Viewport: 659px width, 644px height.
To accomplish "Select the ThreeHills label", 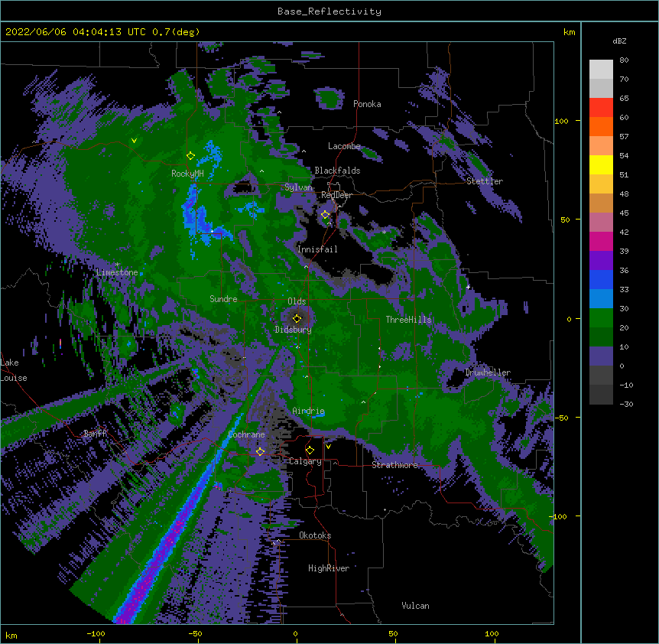I will 408,320.
